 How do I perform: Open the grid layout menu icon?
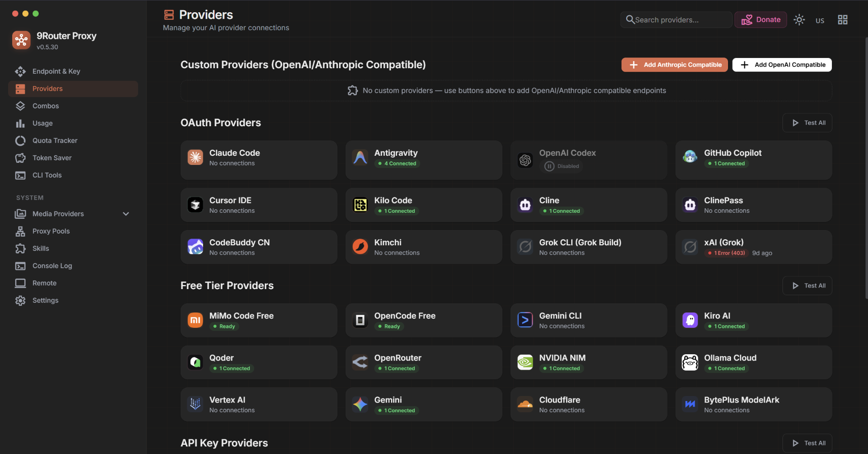click(x=843, y=20)
